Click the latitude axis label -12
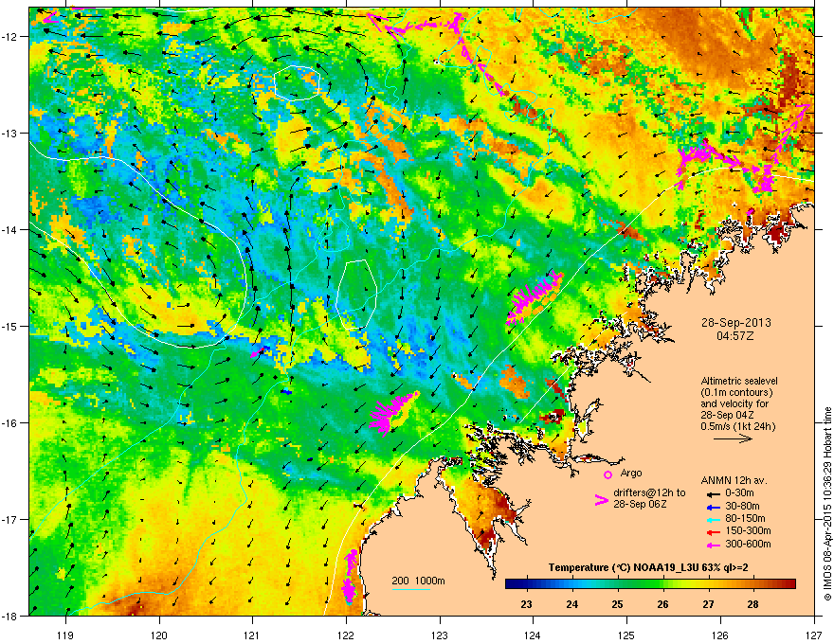Image resolution: width=834 pixels, height=644 pixels. [10, 37]
